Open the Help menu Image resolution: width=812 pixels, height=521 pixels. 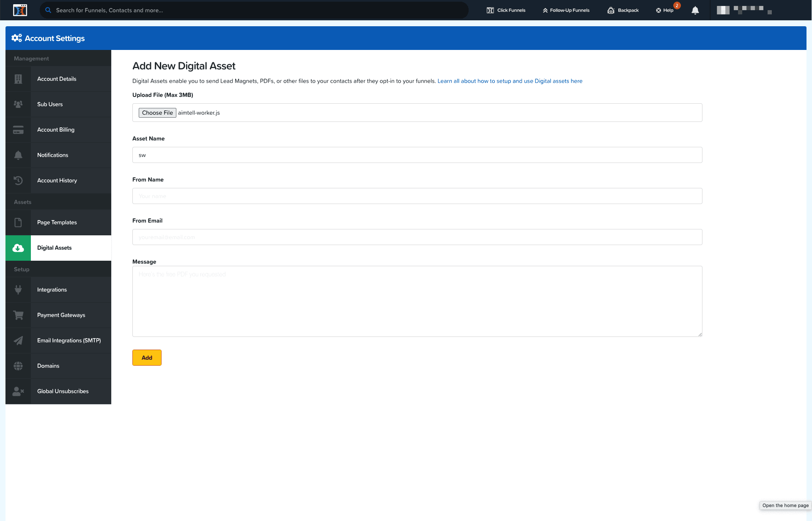coord(665,10)
